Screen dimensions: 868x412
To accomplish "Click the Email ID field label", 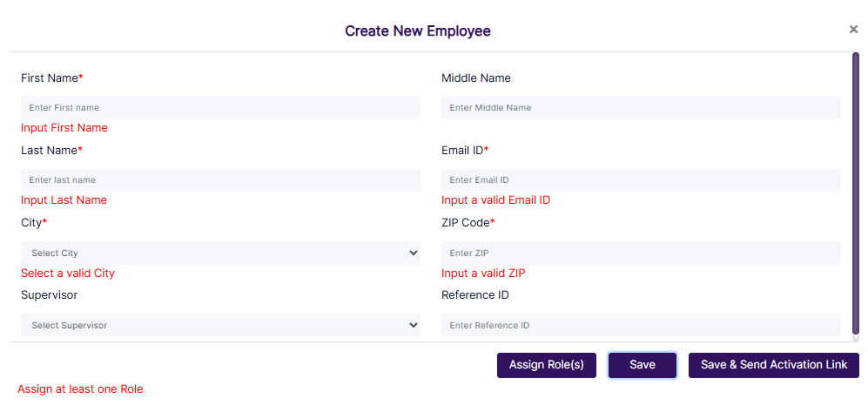I will (x=464, y=151).
